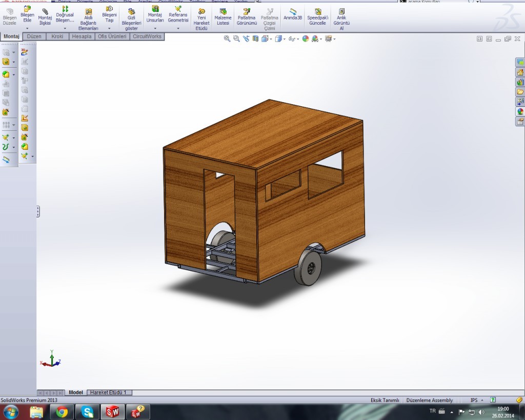Select the Montaj İlişkisi mate tool

(45, 11)
